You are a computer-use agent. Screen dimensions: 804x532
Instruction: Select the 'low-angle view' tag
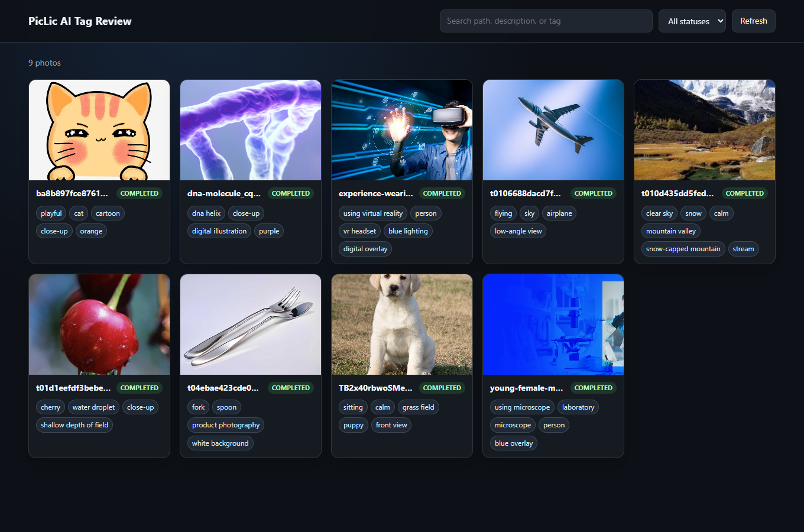(x=518, y=231)
